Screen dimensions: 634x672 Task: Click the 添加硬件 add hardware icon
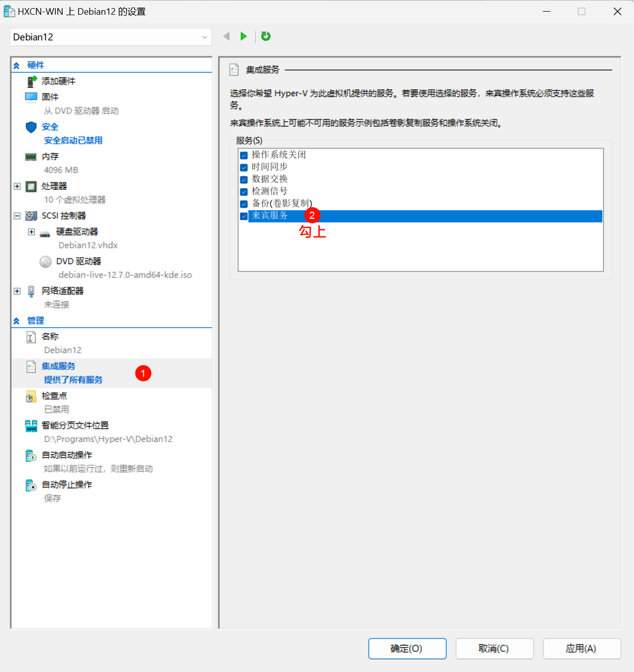click(32, 81)
